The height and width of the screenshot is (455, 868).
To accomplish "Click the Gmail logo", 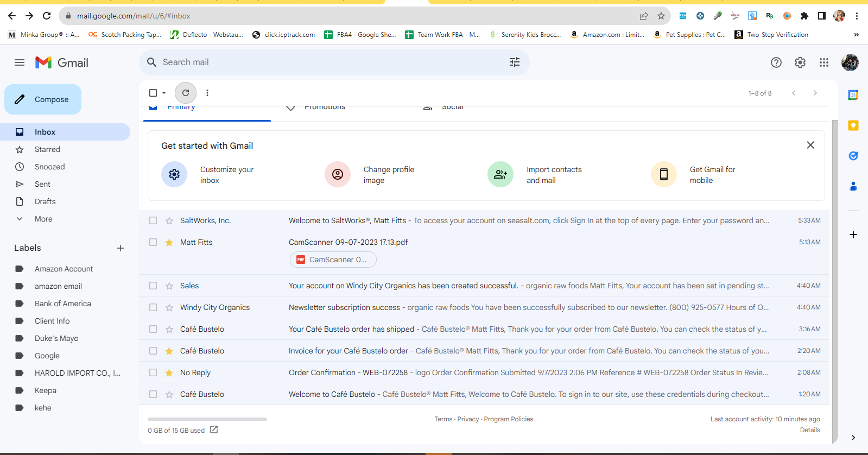I will pos(62,62).
